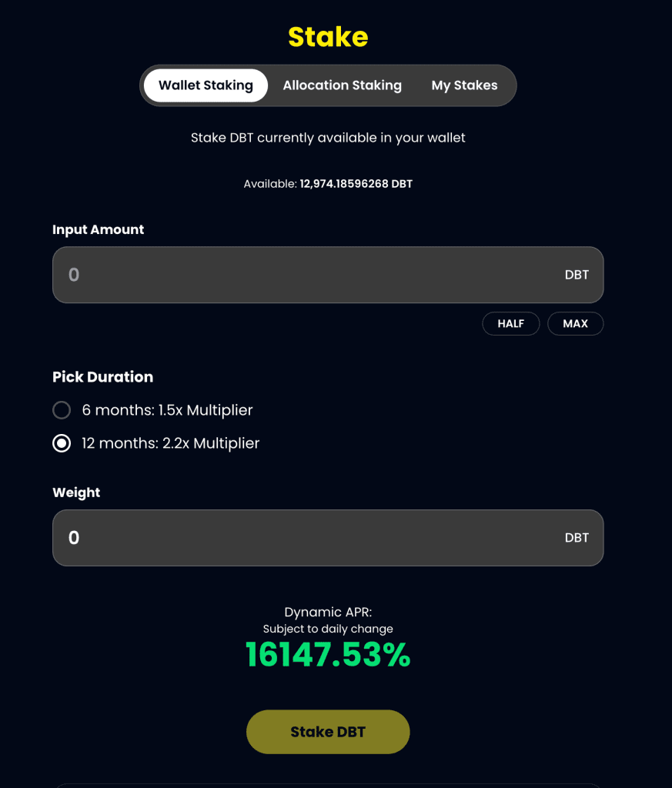Click the 12 months 2.2x Multiplier label

[x=171, y=443]
